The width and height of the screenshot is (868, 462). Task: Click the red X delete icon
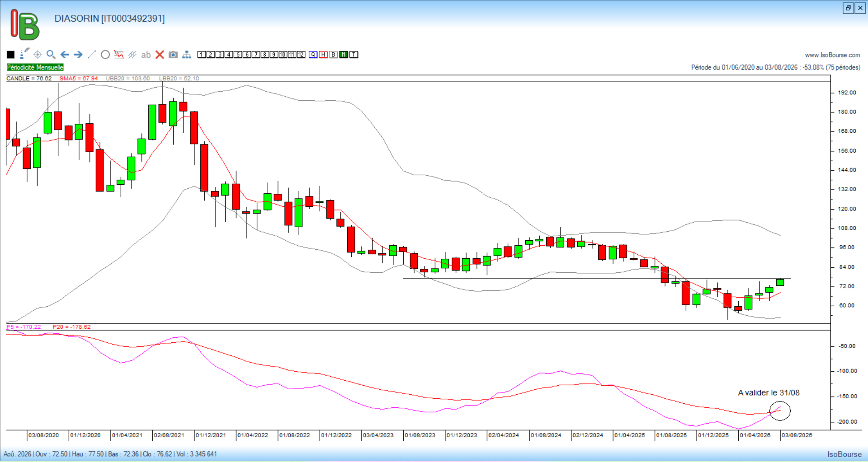click(160, 55)
